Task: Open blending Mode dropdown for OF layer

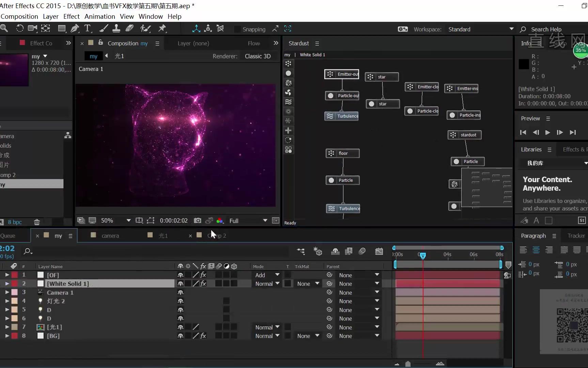Action: [267, 275]
